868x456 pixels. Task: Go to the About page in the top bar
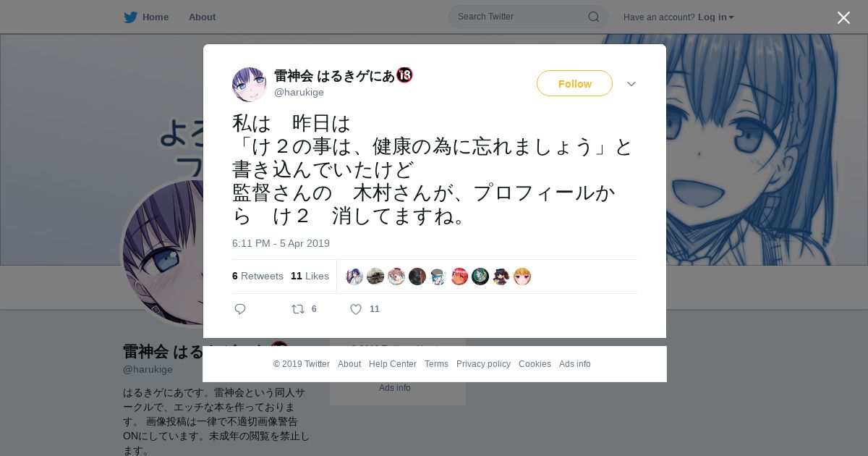(x=202, y=17)
